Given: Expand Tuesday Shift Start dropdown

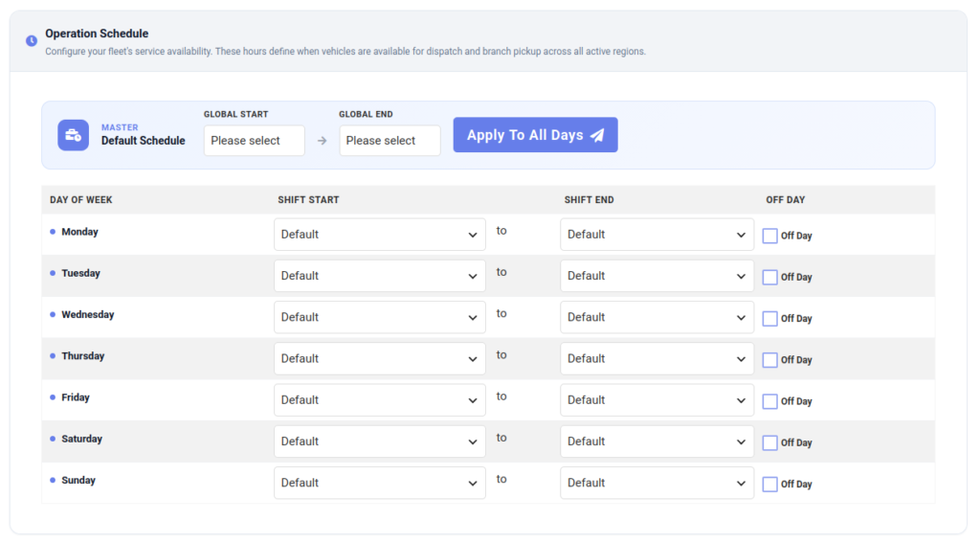Looking at the screenshot, I should (380, 276).
